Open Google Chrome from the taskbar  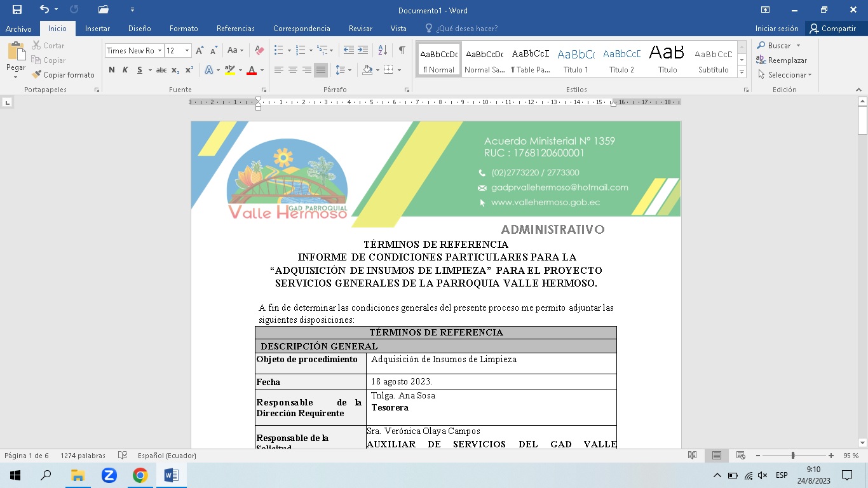coord(140,475)
